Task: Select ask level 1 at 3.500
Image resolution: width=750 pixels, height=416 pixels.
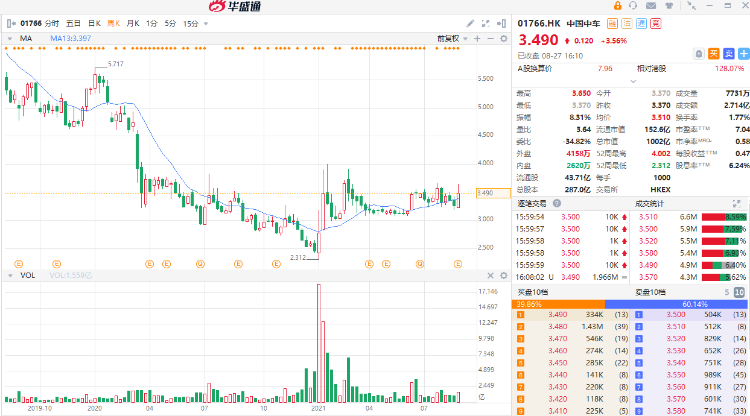Action: click(x=690, y=315)
